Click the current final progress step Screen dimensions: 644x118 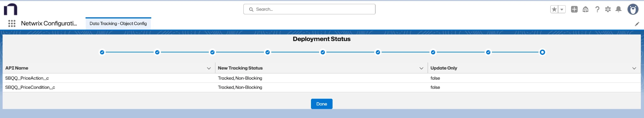pos(542,52)
